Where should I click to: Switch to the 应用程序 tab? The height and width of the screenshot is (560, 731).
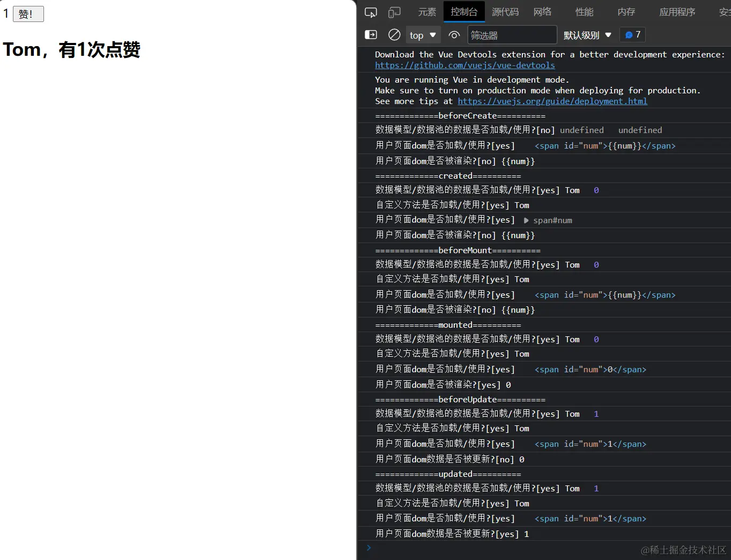click(x=677, y=12)
